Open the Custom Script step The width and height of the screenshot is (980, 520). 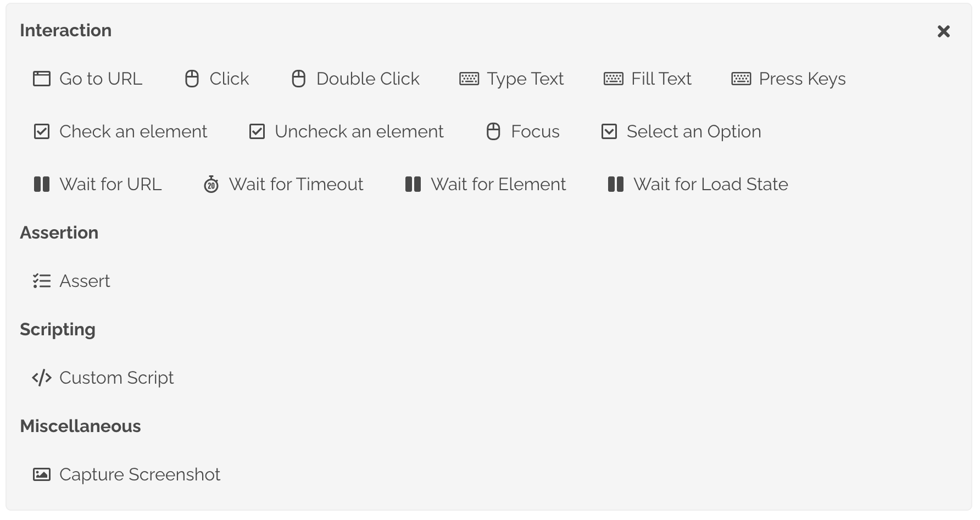[102, 378]
